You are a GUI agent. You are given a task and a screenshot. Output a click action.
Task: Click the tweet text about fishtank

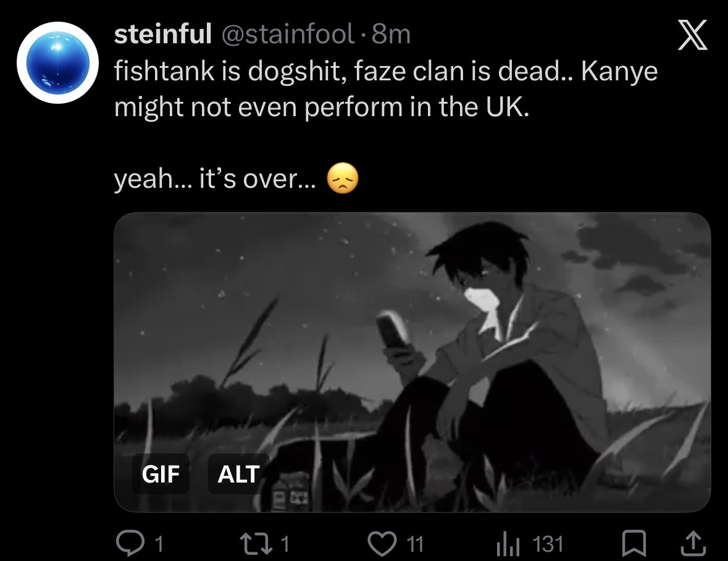point(386,89)
